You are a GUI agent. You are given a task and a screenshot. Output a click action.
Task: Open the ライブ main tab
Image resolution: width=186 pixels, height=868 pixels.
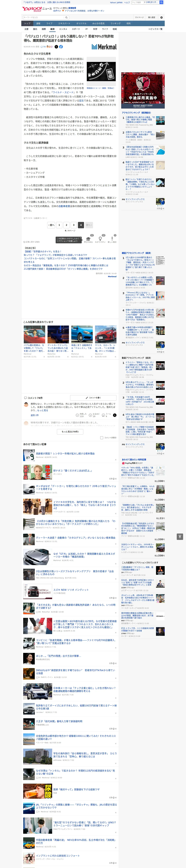click(49, 24)
